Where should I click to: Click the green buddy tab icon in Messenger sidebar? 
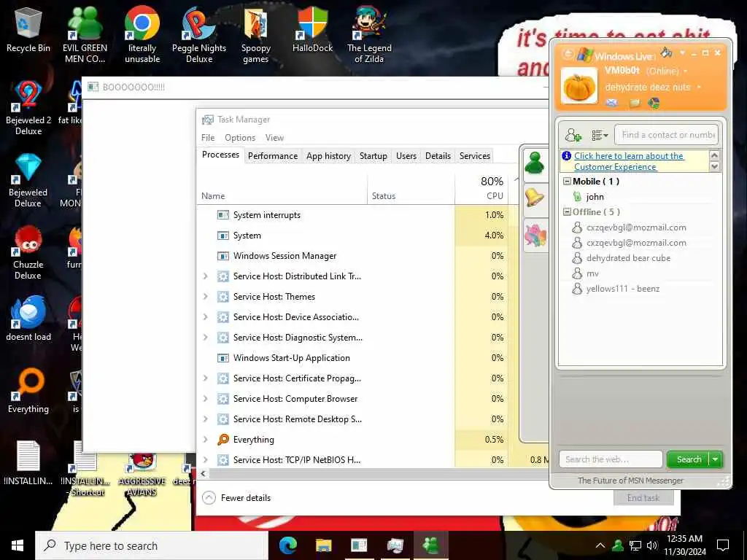click(x=535, y=163)
